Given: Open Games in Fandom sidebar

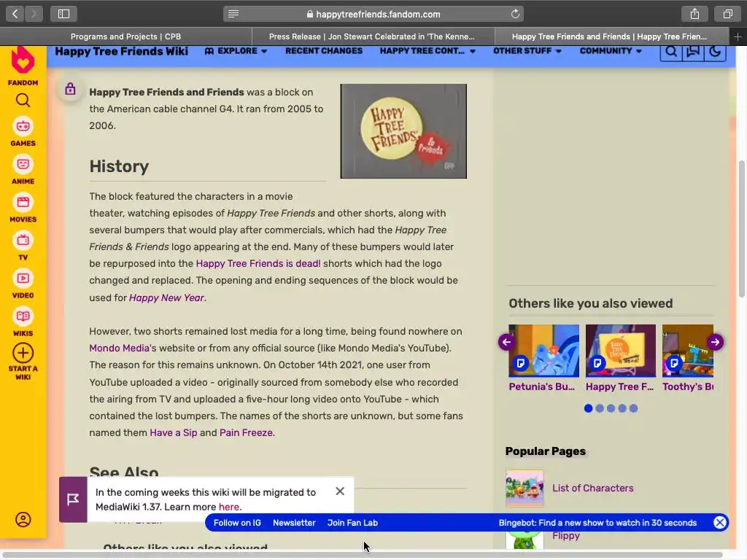Looking at the screenshot, I should [x=23, y=131].
